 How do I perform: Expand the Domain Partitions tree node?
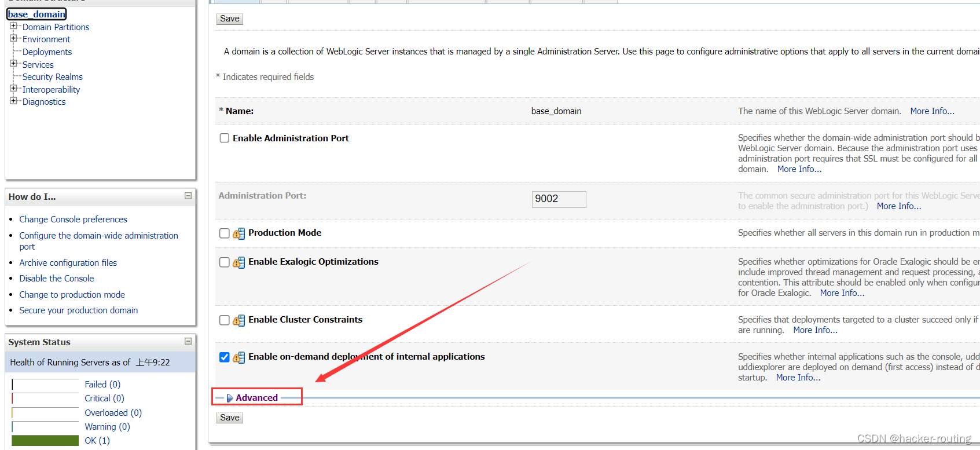coord(13,26)
